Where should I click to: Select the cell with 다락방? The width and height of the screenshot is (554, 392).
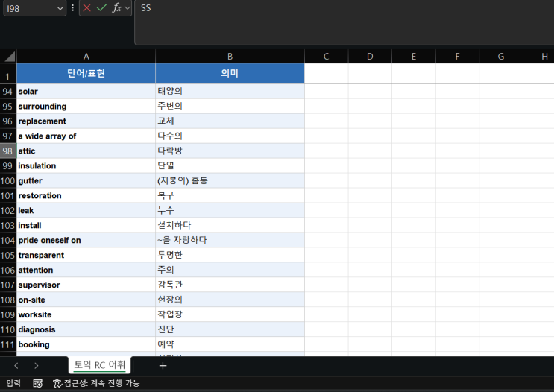click(230, 151)
